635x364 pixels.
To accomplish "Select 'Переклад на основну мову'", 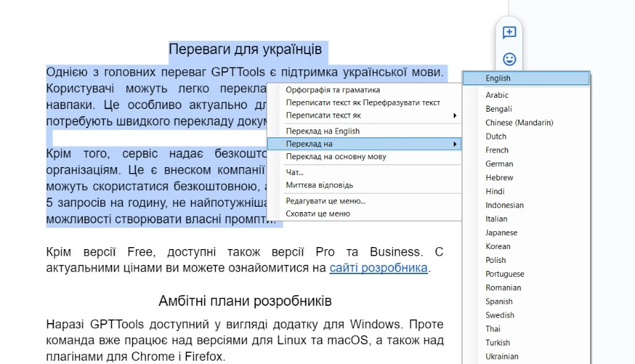I will coord(336,157).
